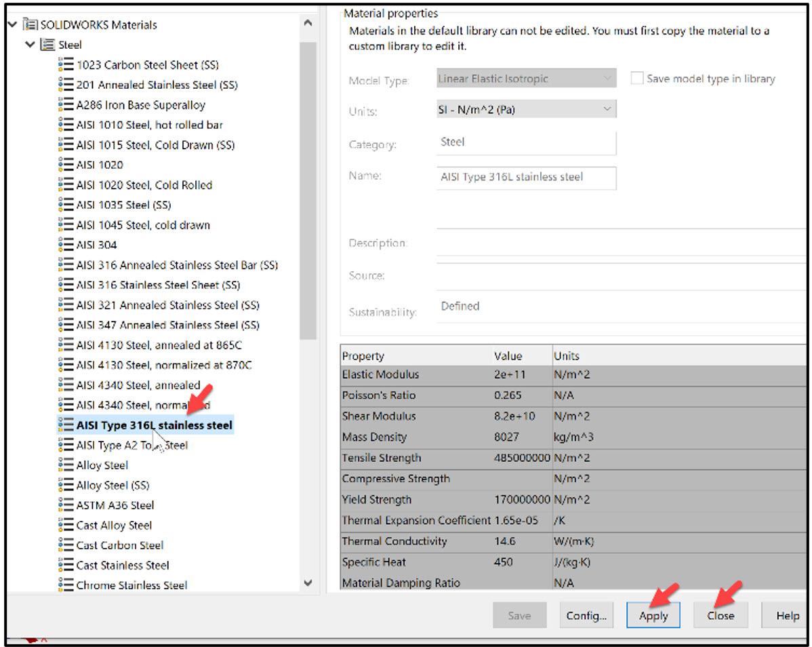Viewport: 812px width, 647px height.
Task: Click the material icon beside Chrome Stainless Steel
Action: point(66,585)
